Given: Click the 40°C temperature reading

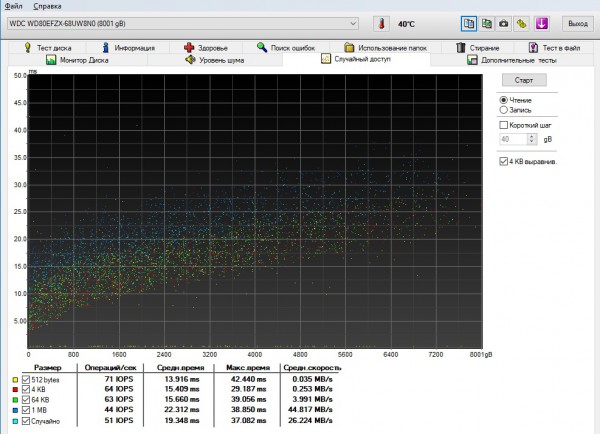Looking at the screenshot, I should [x=406, y=24].
